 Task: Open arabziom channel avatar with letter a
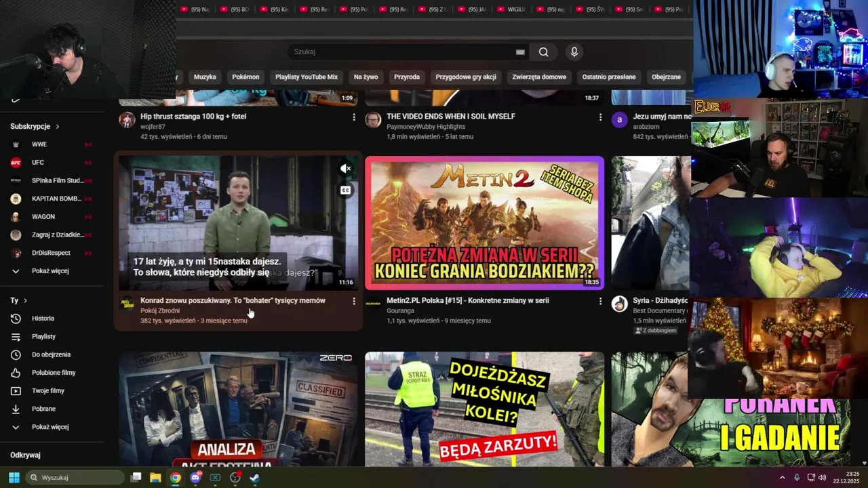(x=619, y=121)
